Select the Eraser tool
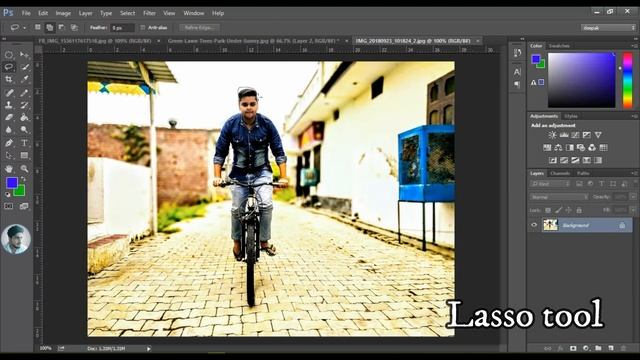 point(9,118)
